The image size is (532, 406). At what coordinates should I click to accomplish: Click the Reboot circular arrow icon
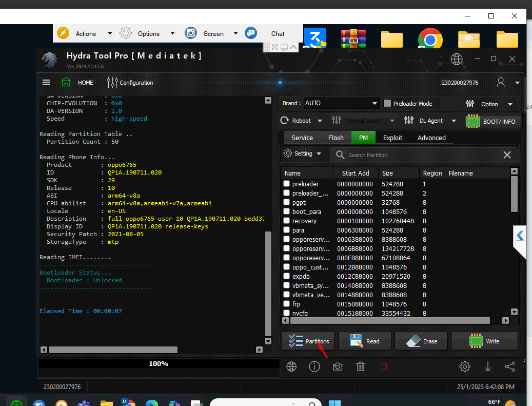(284, 121)
